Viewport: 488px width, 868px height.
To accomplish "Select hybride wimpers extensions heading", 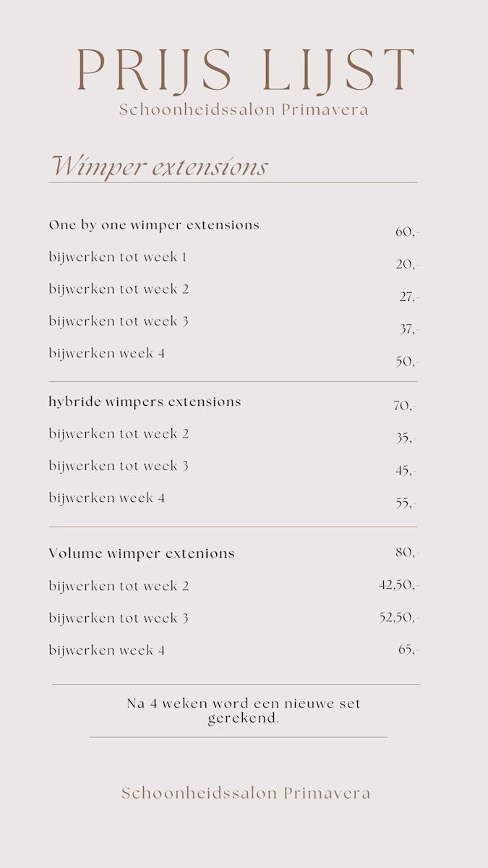I will pos(145,401).
